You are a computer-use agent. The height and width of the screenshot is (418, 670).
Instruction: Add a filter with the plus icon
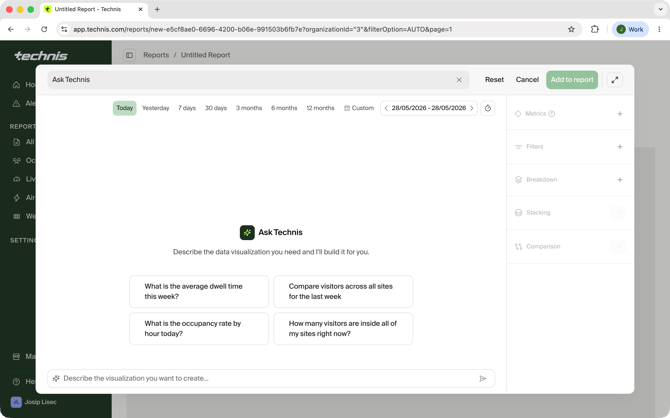620,147
